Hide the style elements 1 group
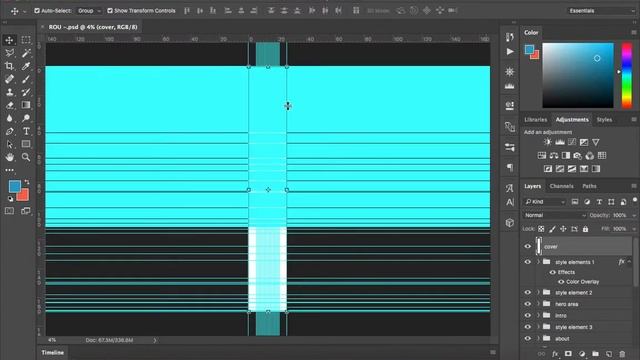This screenshot has height=360, width=640. tap(528, 262)
